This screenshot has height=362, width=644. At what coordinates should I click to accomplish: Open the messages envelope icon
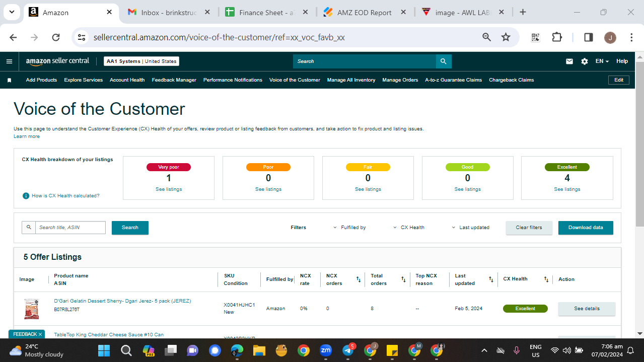coord(569,61)
